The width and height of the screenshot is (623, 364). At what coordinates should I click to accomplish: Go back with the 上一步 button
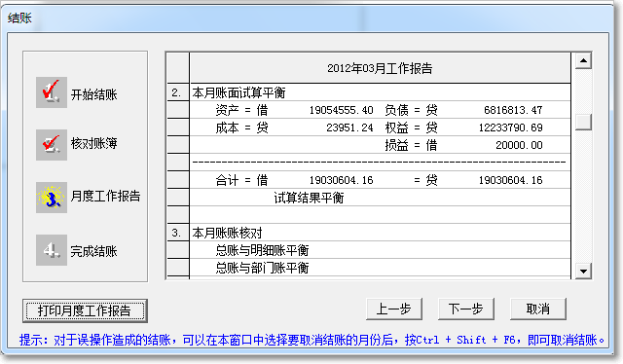coord(393,309)
